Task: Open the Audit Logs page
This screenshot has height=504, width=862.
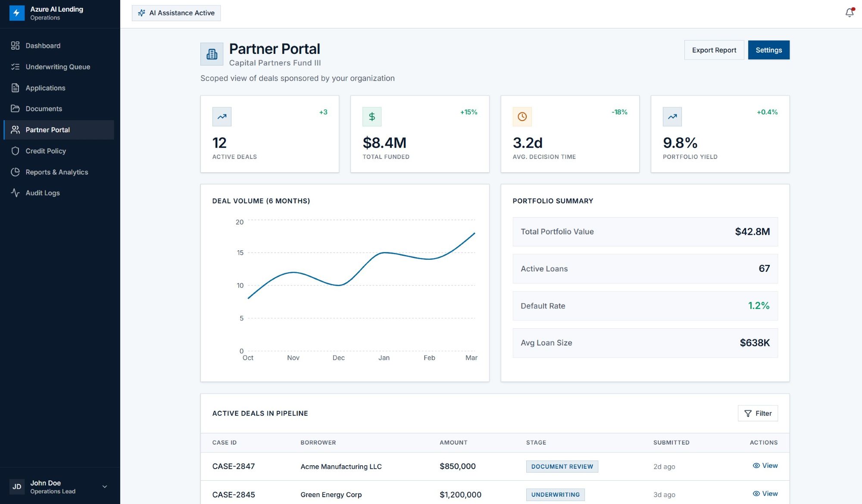Action: 59,193
